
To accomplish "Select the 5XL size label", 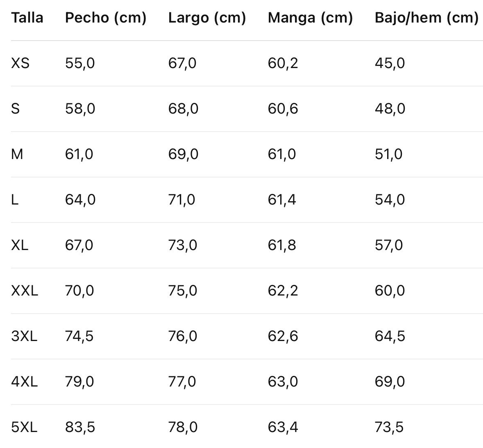I will 24,427.
